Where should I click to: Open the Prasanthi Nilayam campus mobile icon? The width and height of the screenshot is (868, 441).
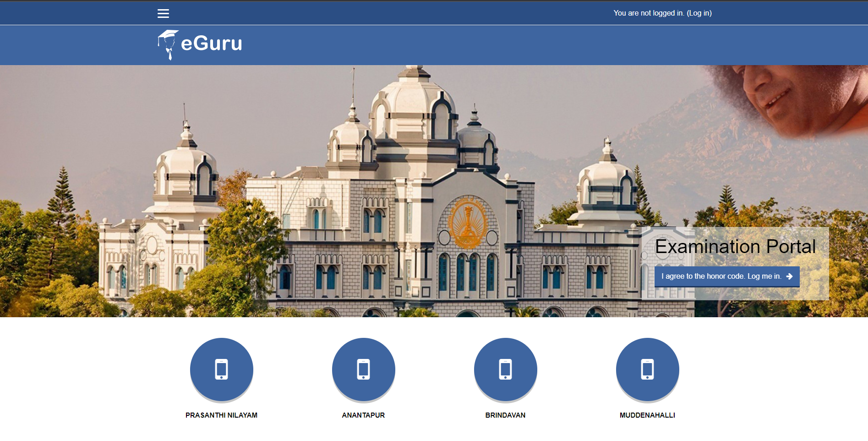coord(222,369)
